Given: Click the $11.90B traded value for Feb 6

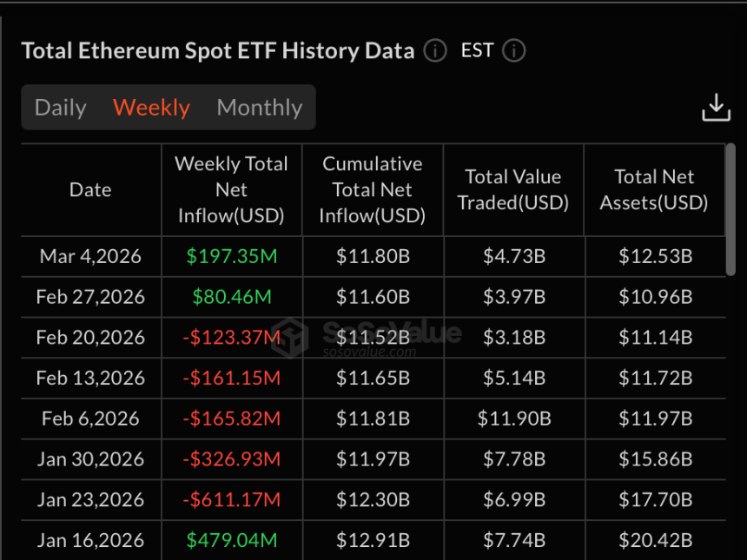Looking at the screenshot, I should 512,418.
